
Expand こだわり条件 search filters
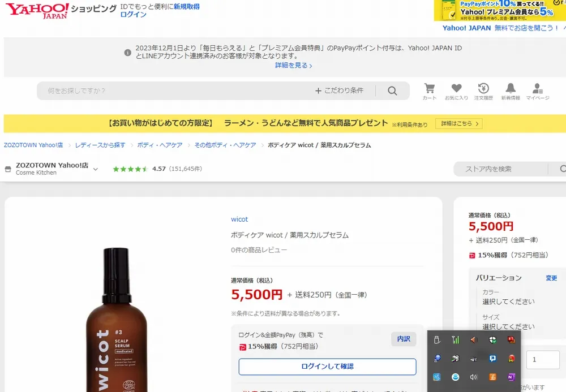339,91
